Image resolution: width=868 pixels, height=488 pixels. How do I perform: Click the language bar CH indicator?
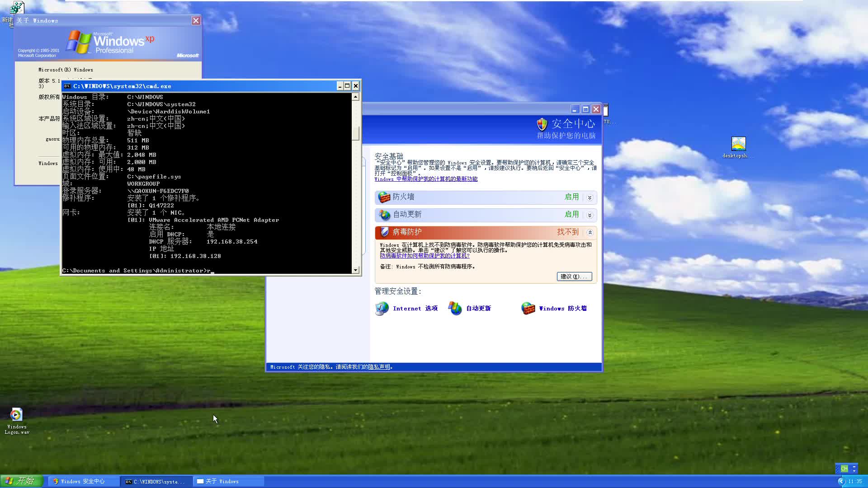(844, 469)
